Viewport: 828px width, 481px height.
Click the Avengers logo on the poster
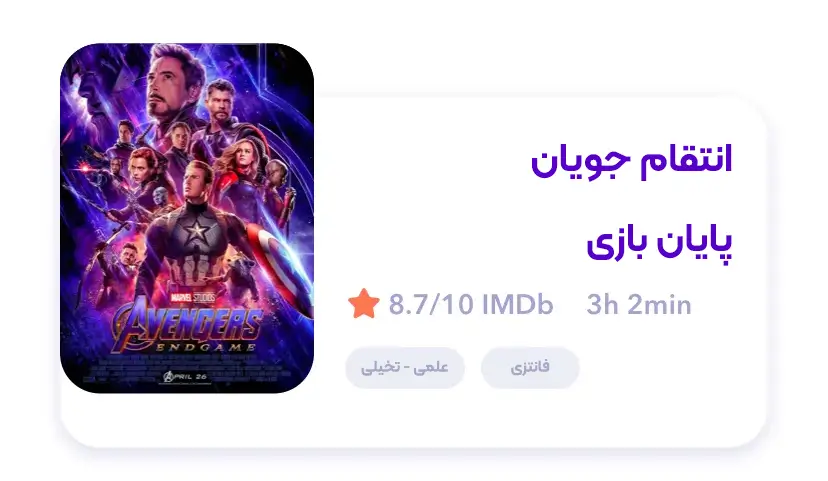pyautogui.click(x=187, y=323)
